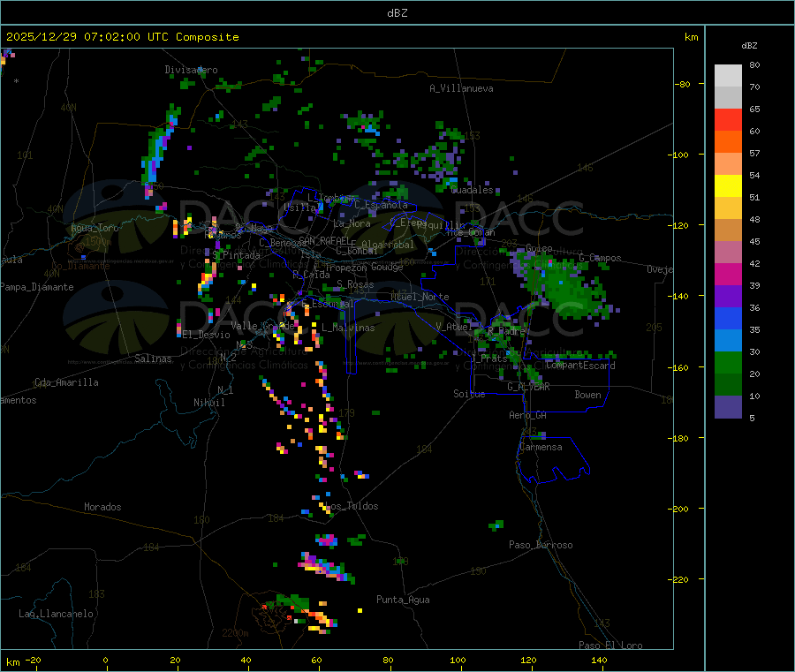
Task: Click the '0' tick on the bottom axis
Action: (105, 660)
